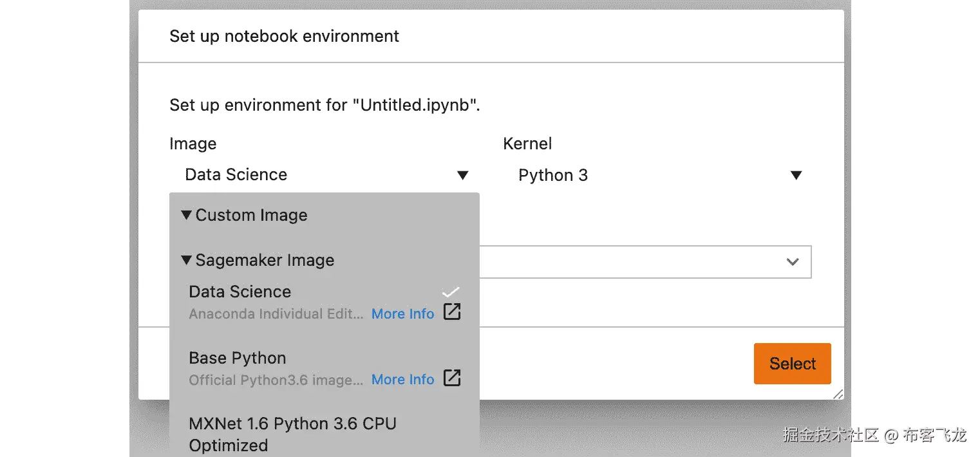Click the "Set up notebook environment" title
The image size is (980, 457).
(x=284, y=36)
